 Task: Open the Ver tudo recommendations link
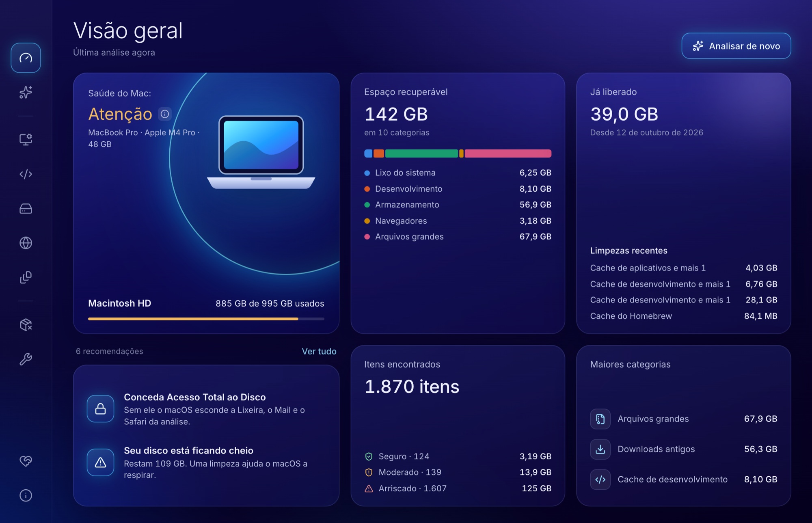tap(319, 351)
